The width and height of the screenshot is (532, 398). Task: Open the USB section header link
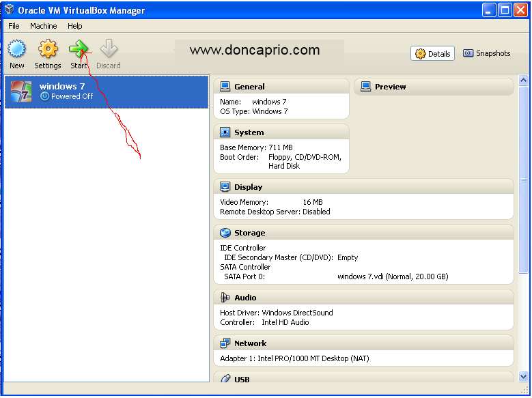[242, 380]
